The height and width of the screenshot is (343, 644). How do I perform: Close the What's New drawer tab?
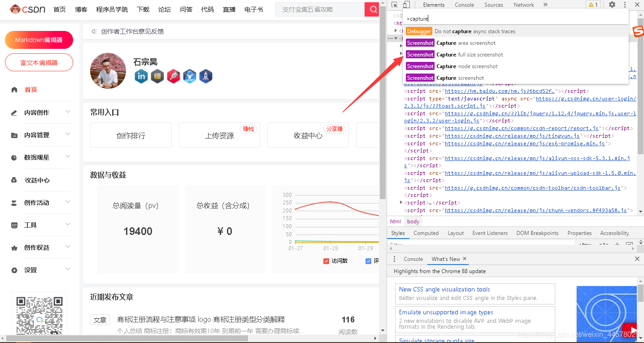click(x=465, y=259)
